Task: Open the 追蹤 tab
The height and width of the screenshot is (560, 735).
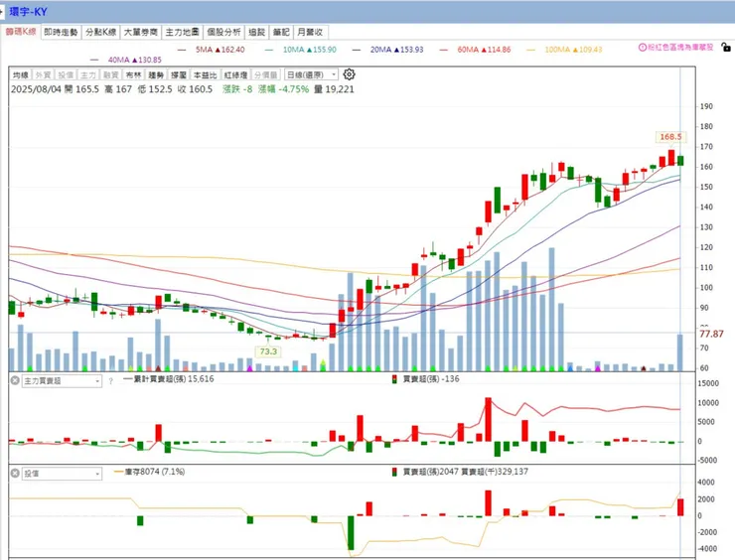Action: (x=256, y=32)
